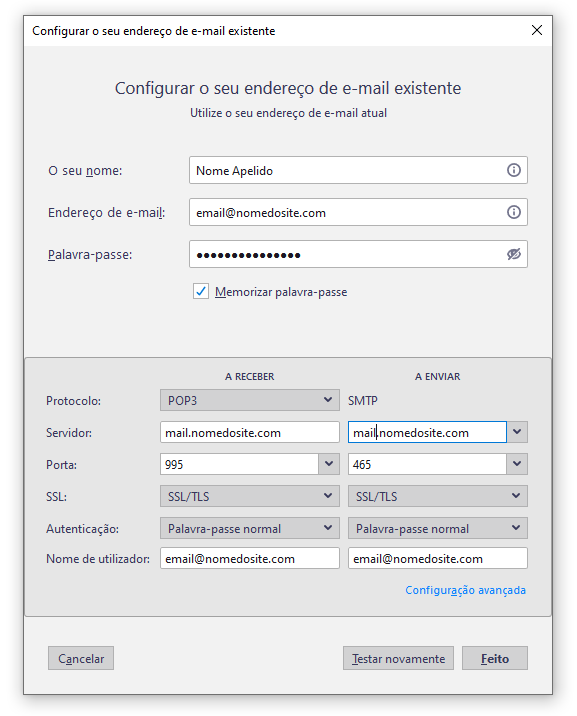Open incoming port 995 dropdown arrow
The width and height of the screenshot is (577, 716).
pyautogui.click(x=329, y=464)
